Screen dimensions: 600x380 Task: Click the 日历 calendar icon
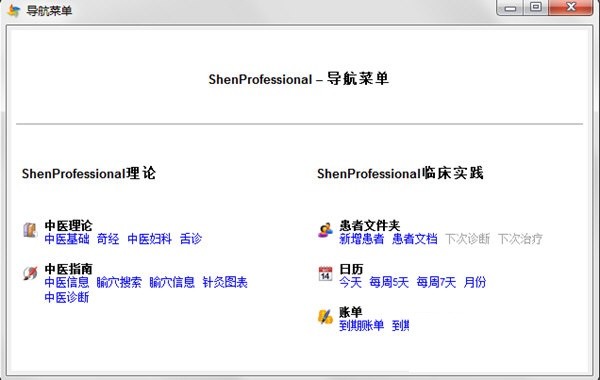(x=325, y=273)
